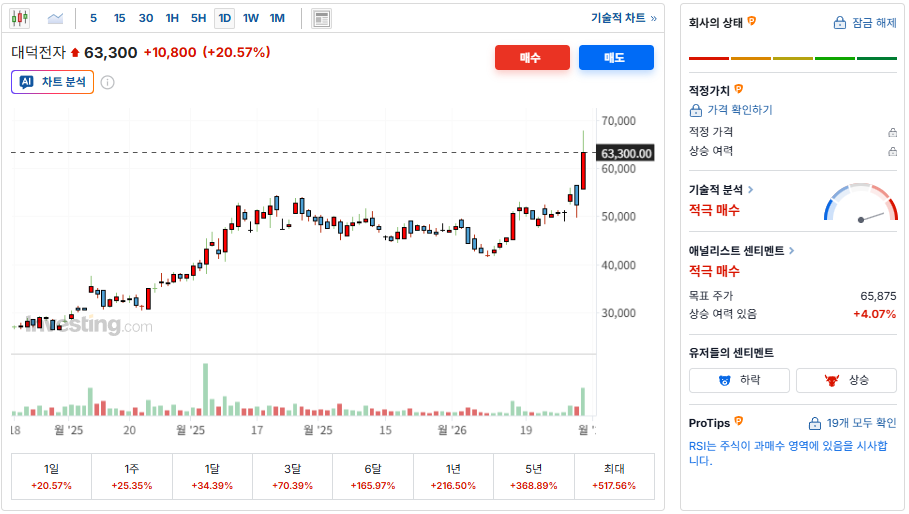Toggle the 1D chart interval
The height and width of the screenshot is (514, 909).
(224, 18)
